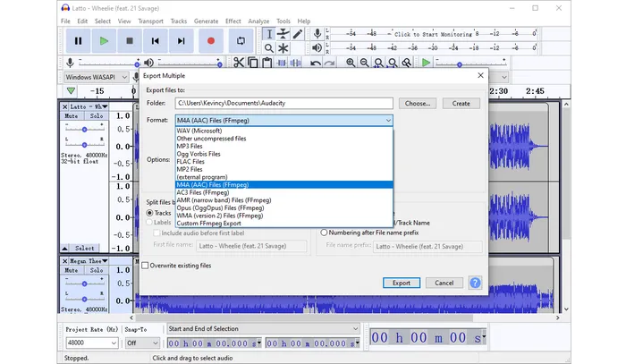Select the Envelope tool
The image size is (626, 364).
point(283,34)
